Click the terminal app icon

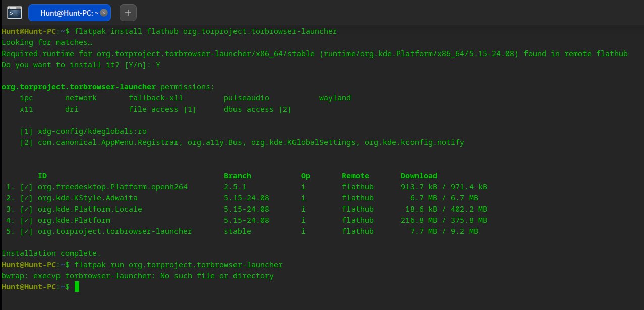(15, 12)
